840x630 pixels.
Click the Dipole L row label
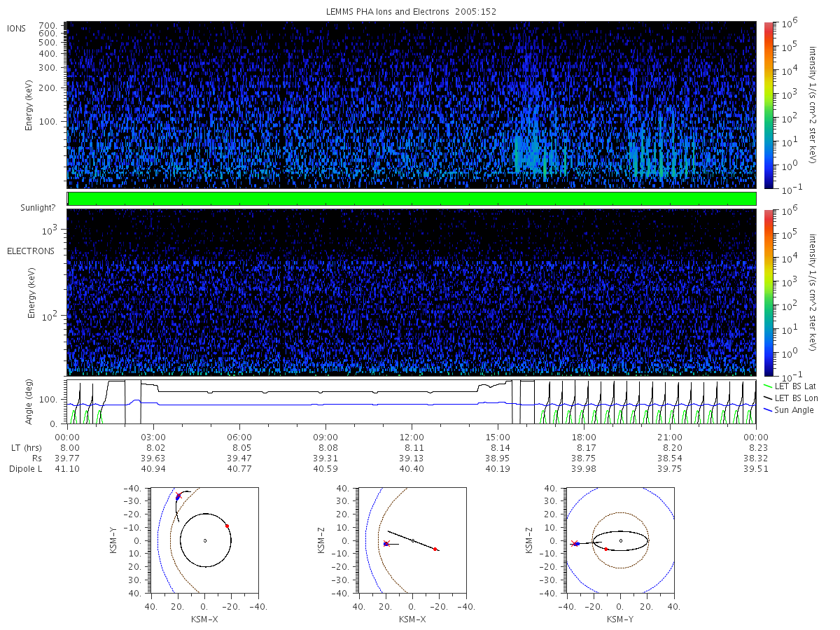point(25,469)
